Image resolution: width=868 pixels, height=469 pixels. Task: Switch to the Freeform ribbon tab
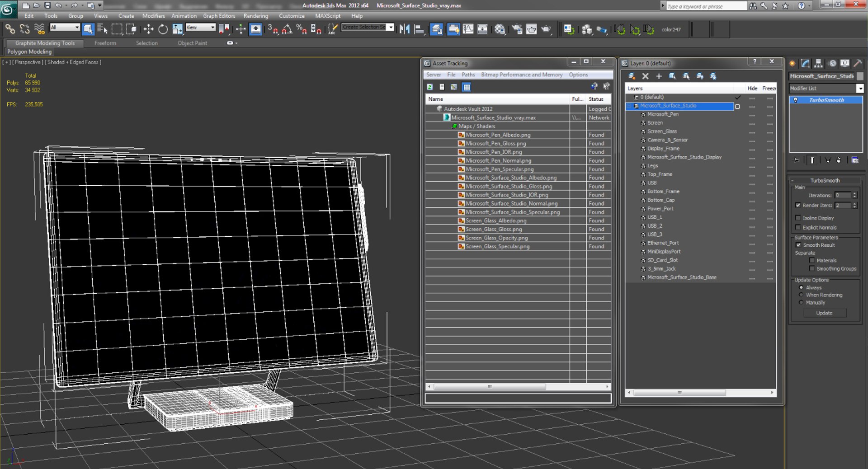[x=105, y=43]
